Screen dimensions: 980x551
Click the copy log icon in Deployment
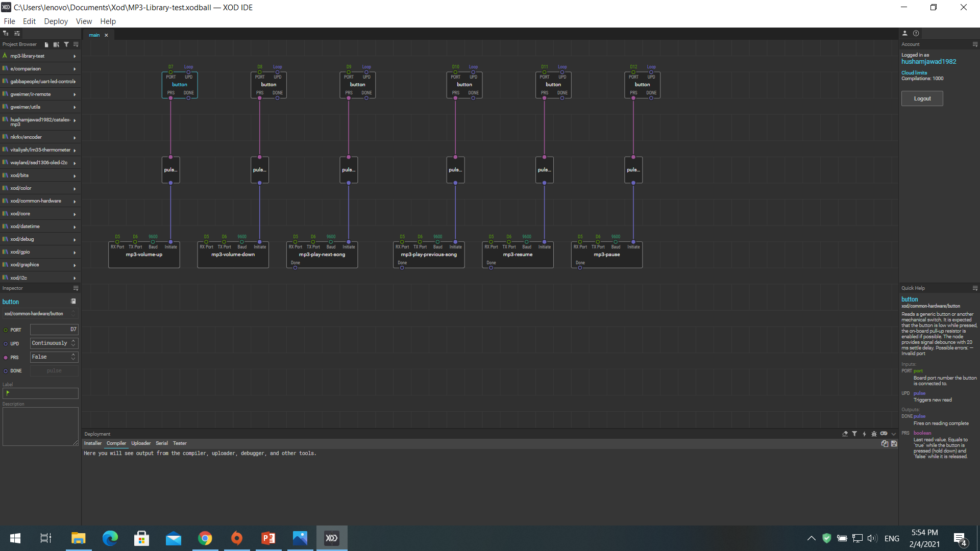(885, 443)
